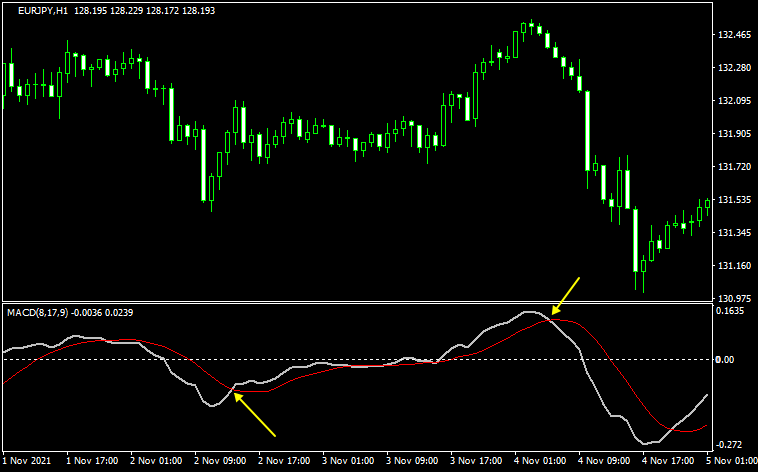Click the 3 Nov 17:00 time label
This screenshot has height=472, width=758.
click(476, 459)
